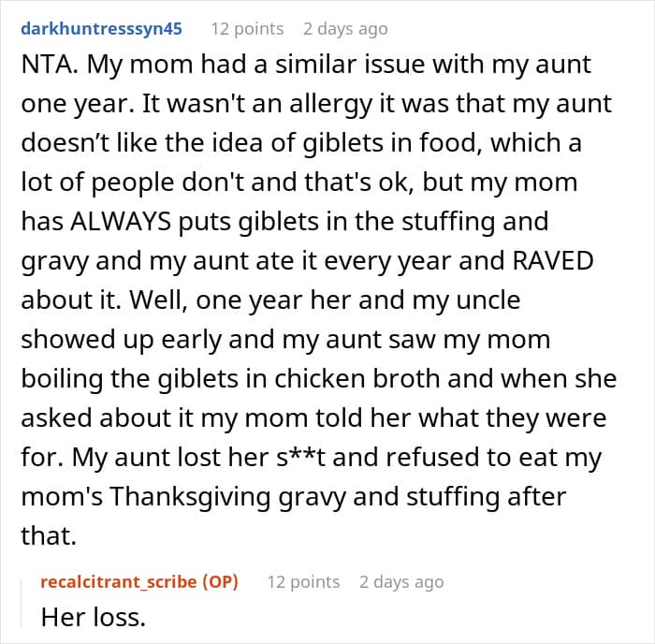
Task: Click the word "uncle" in the comment
Action: pyautogui.click(x=485, y=301)
